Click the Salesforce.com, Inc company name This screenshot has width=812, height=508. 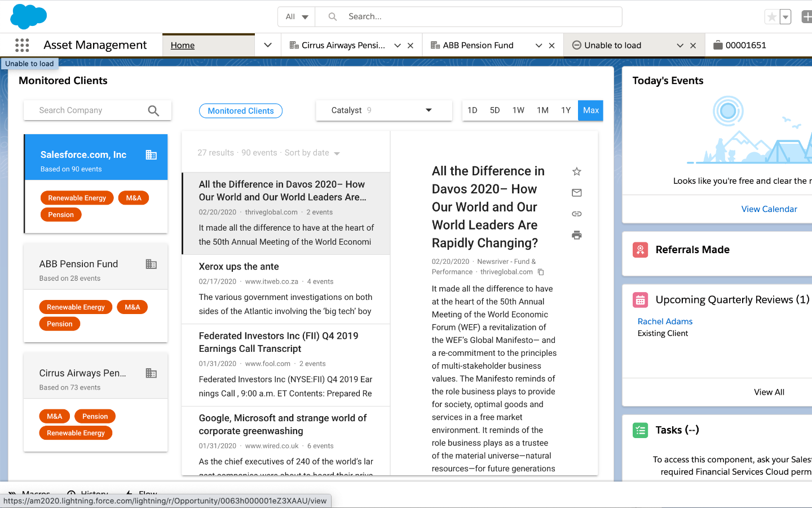[x=83, y=155]
